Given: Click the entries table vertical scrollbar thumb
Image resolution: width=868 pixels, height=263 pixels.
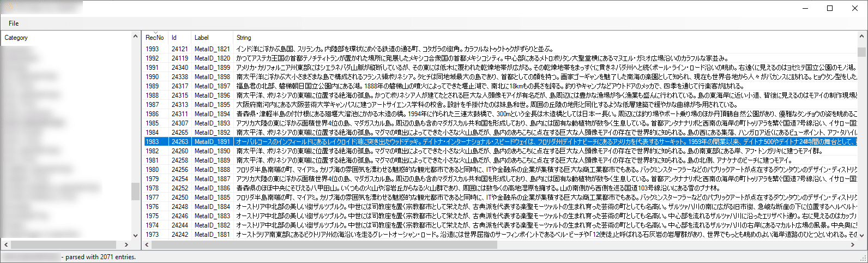Looking at the screenshot, I should pos(861,52).
